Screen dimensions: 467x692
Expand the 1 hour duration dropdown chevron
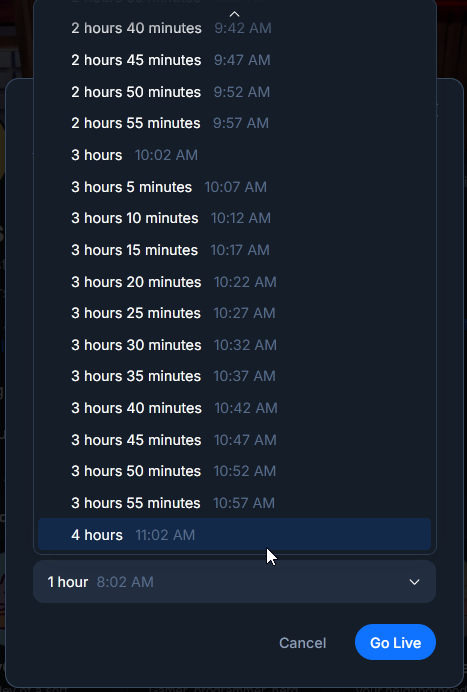point(414,582)
